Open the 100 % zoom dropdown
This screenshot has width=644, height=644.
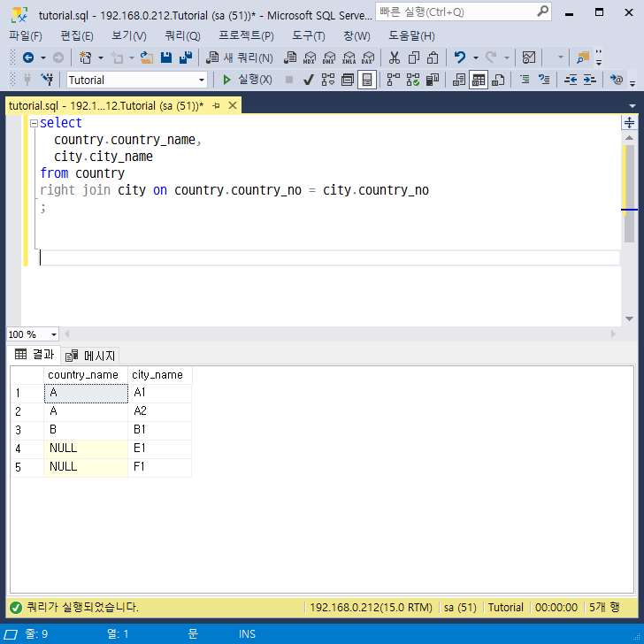pos(54,334)
